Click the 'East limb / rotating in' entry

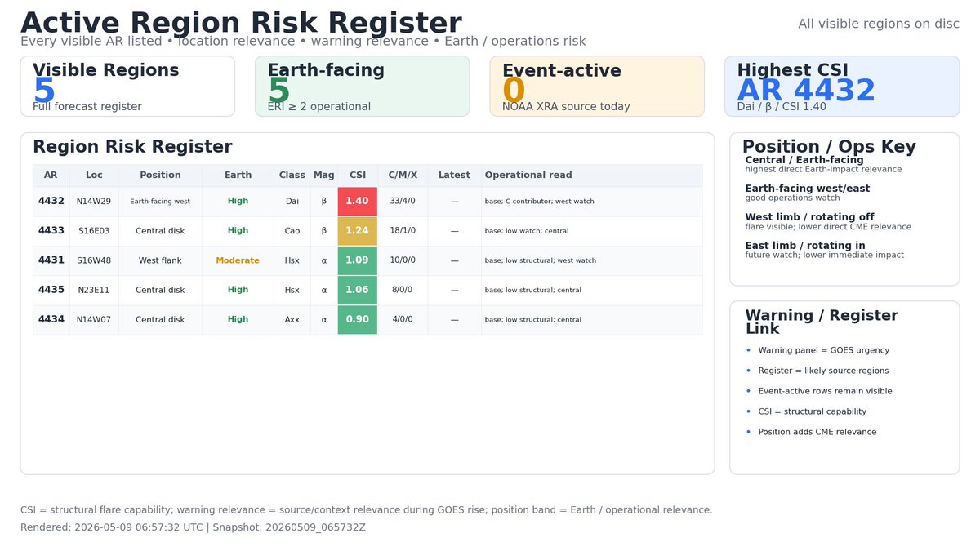[x=824, y=250]
